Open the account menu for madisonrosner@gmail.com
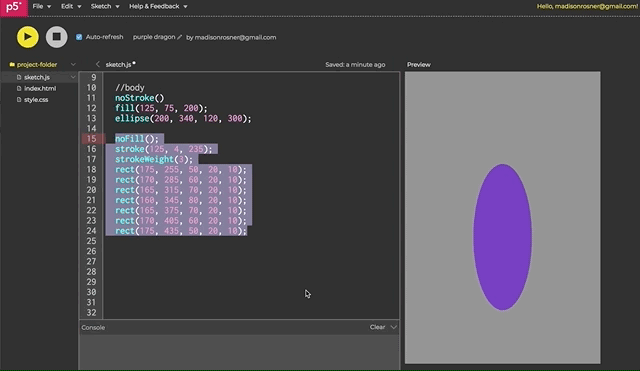The height and width of the screenshot is (371, 640). tap(587, 6)
